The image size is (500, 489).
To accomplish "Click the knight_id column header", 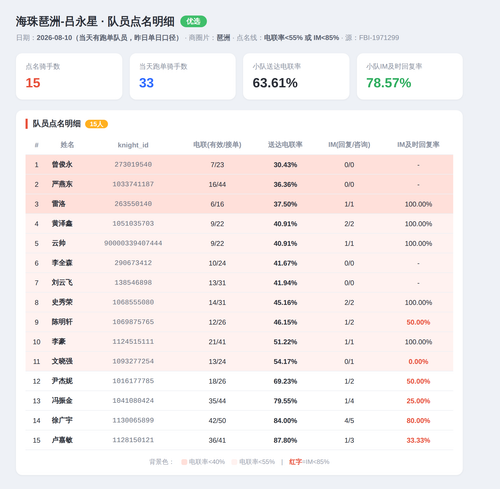I will tap(133, 145).
